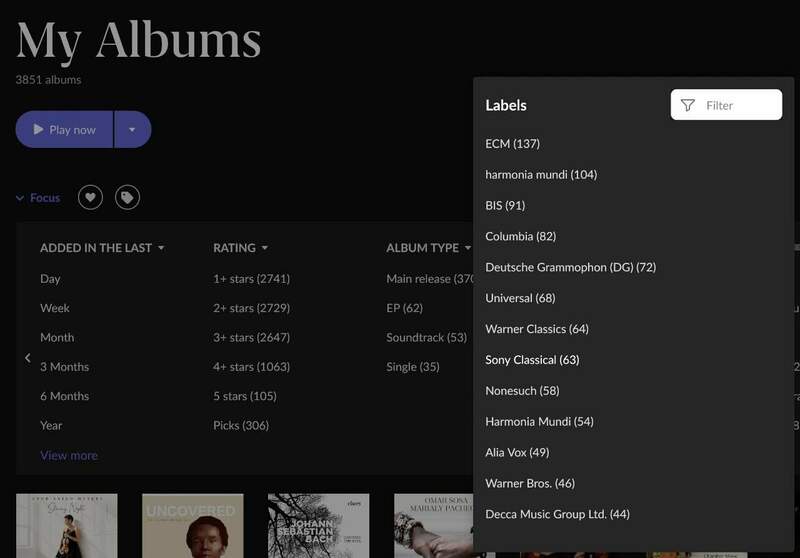Open the Play now dropdown arrow
This screenshot has height=558, width=800.
(x=132, y=130)
